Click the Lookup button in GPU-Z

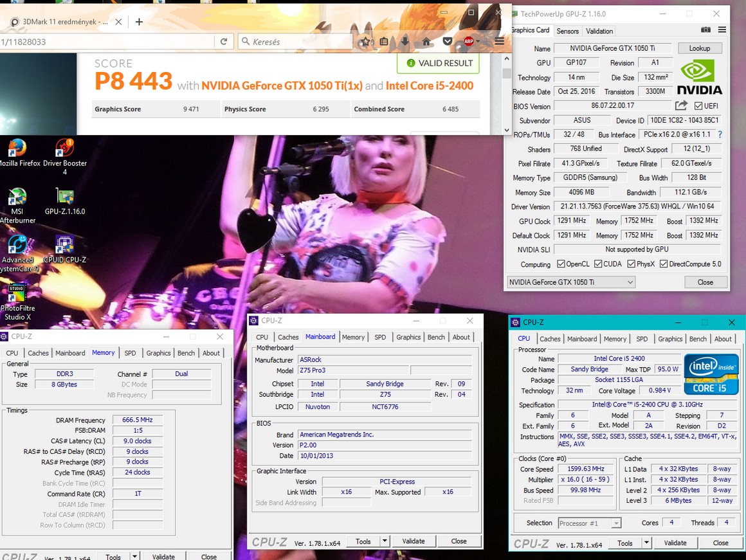click(x=700, y=48)
